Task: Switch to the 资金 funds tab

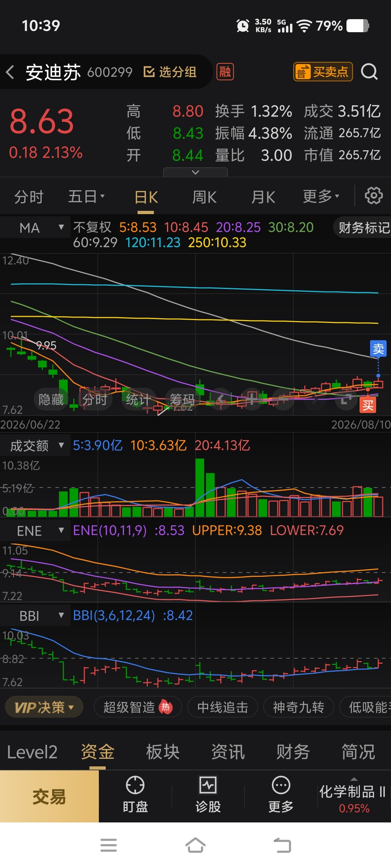Action: click(x=97, y=752)
